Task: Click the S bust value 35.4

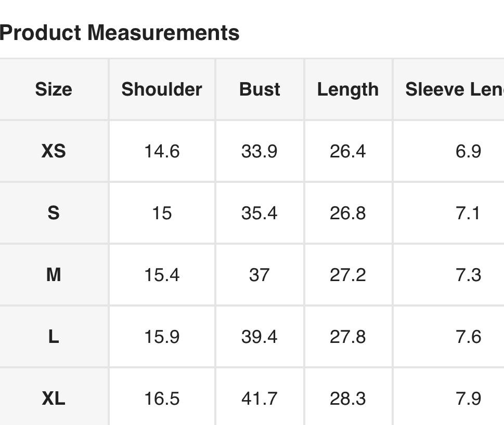Action: (260, 213)
